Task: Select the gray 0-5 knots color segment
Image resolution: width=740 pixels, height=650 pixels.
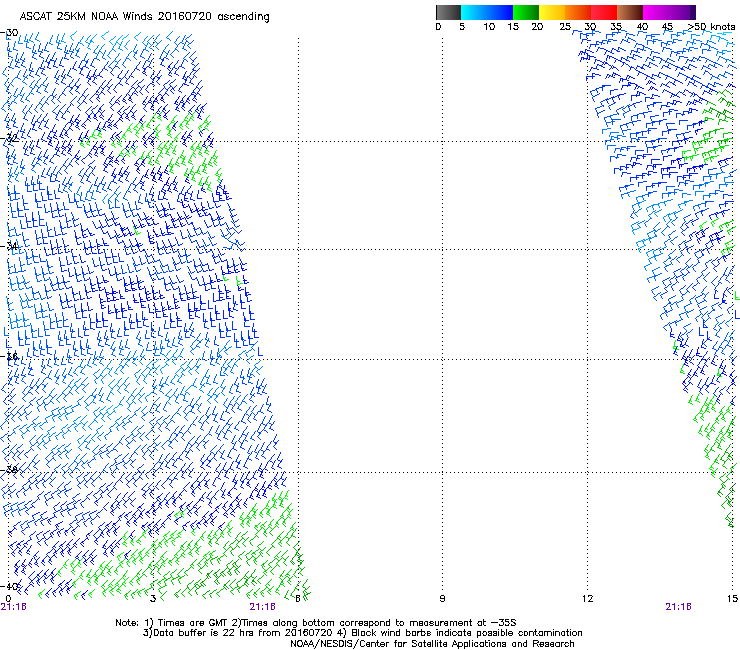Action: pos(448,12)
